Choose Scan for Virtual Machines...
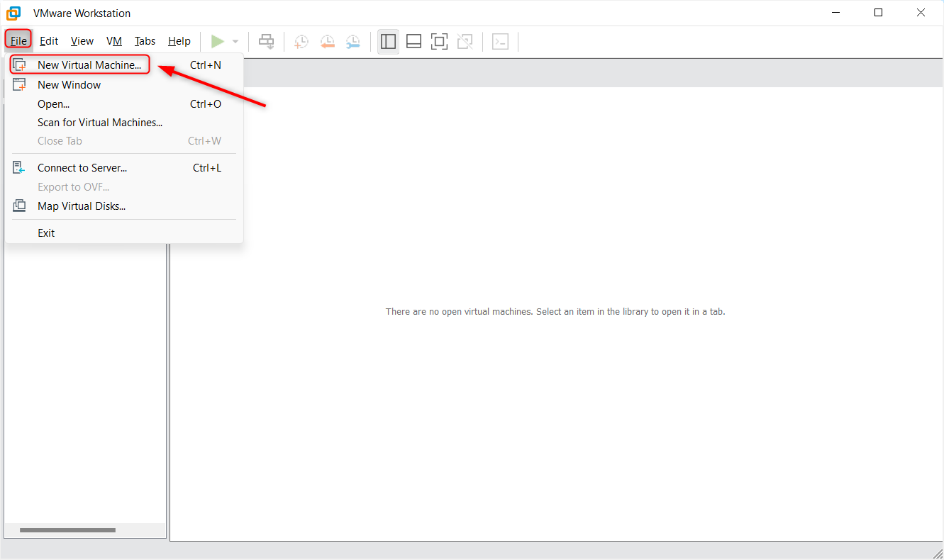Image resolution: width=944 pixels, height=560 pixels. [x=124, y=122]
